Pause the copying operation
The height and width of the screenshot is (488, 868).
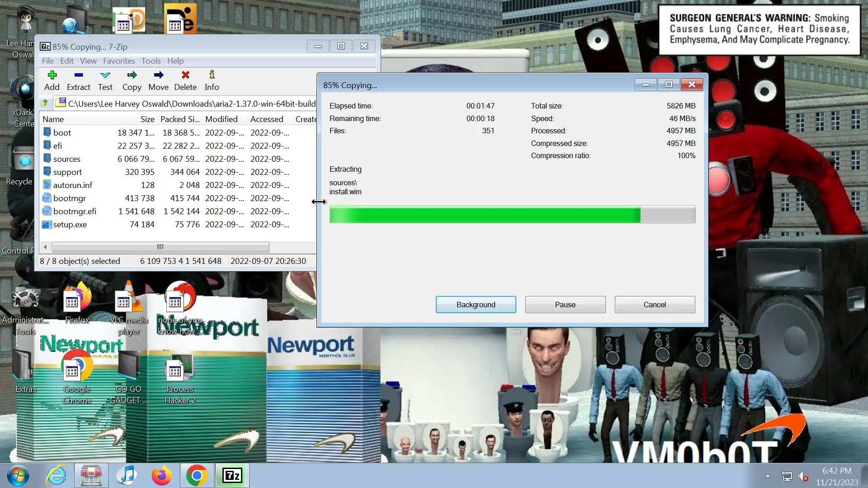click(565, 305)
